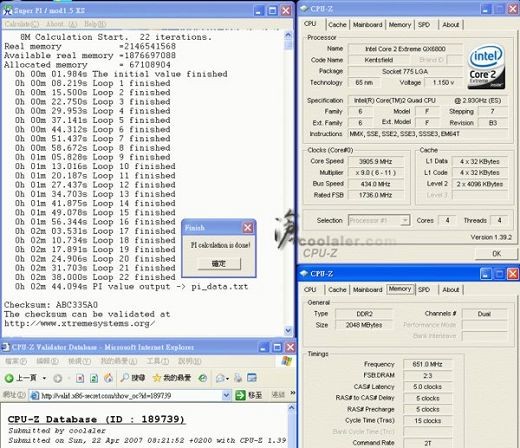
Task: Open 我的最愛 Favorites star in IE toolbar
Action: click(x=172, y=378)
